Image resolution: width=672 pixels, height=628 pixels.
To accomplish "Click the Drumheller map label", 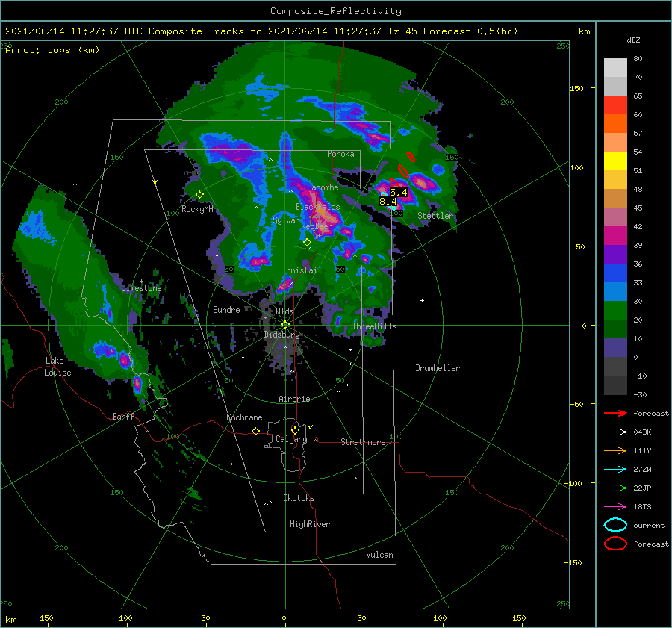I will [x=438, y=368].
